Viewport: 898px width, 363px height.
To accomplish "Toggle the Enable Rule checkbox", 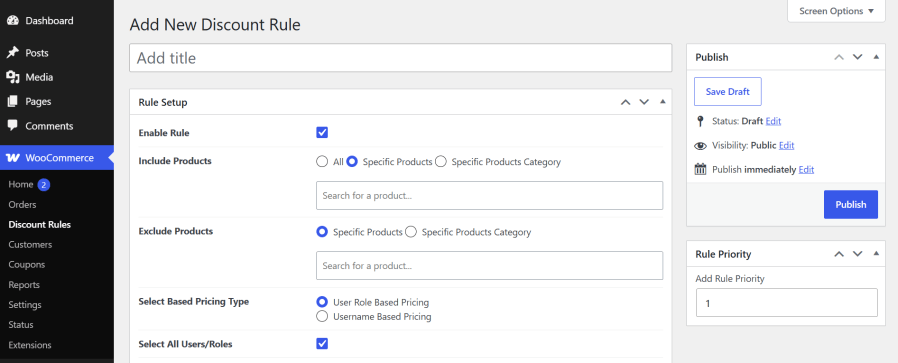I will (x=322, y=133).
